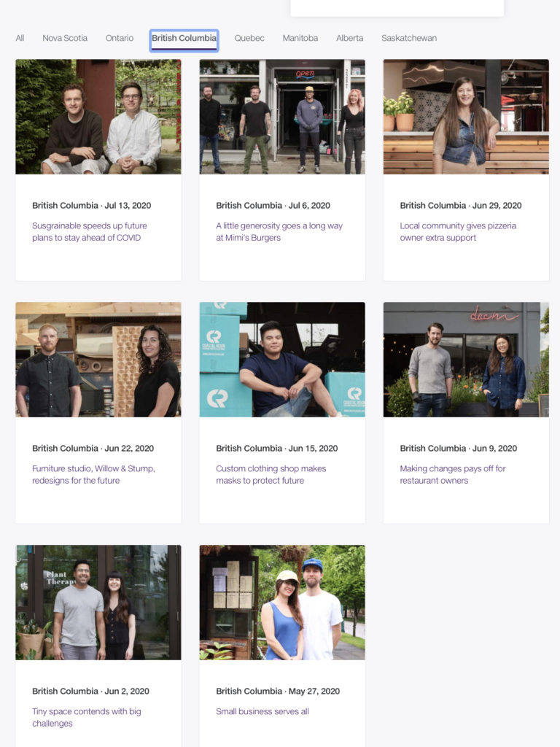The width and height of the screenshot is (560, 747).
Task: Open the Ontario tab
Action: (x=120, y=38)
